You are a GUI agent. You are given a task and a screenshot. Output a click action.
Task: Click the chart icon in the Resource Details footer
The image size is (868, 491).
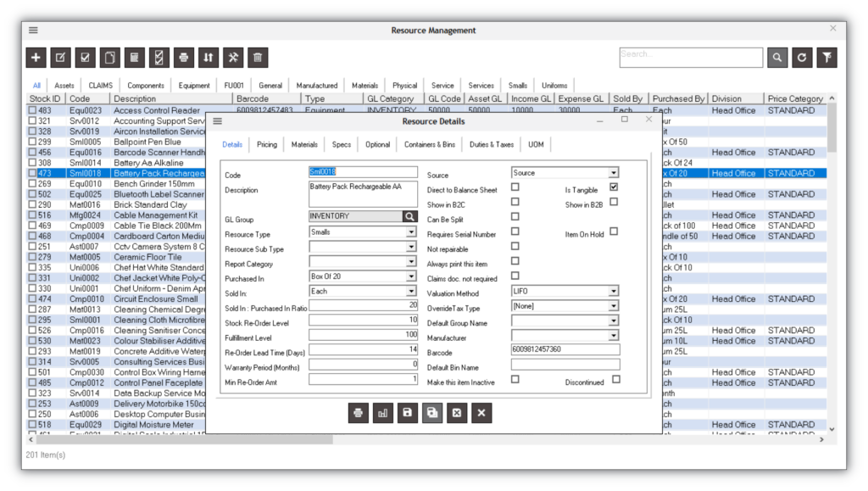pos(382,413)
